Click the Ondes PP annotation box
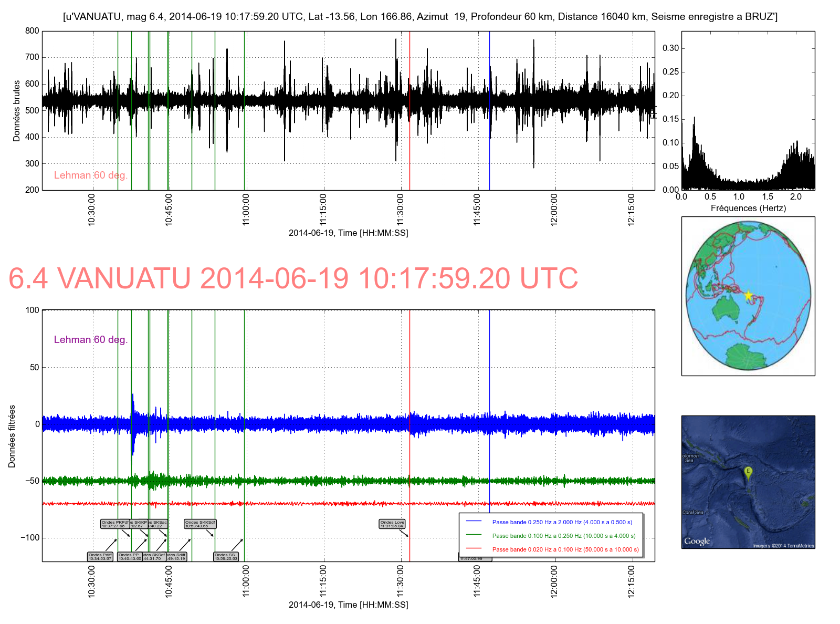 click(x=130, y=557)
